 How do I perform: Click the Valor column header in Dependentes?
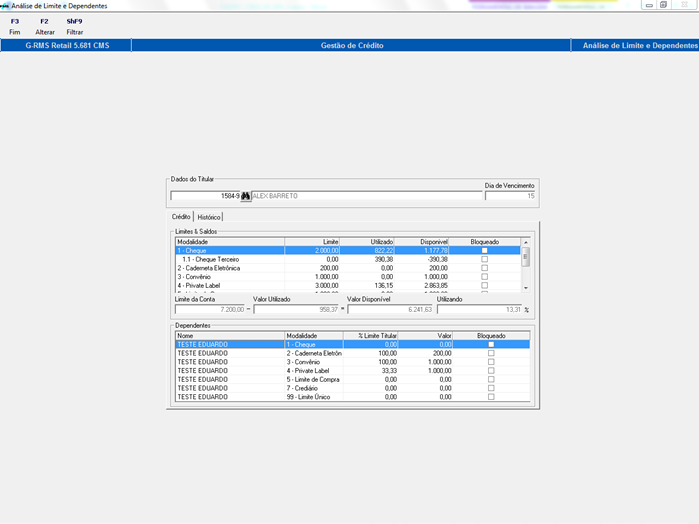coord(425,335)
